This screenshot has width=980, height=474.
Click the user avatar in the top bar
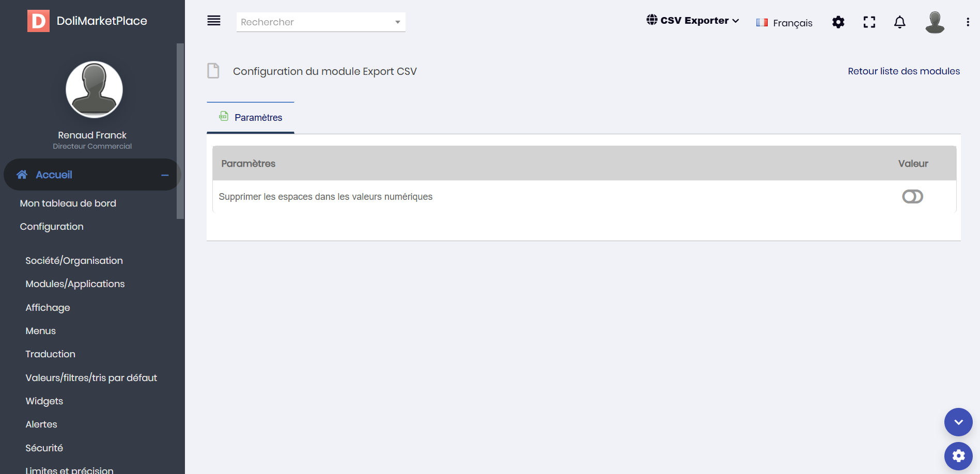coord(935,22)
